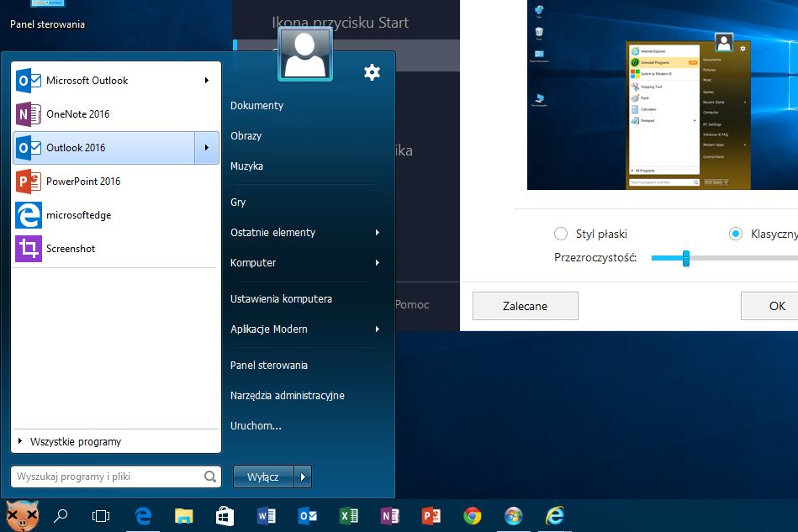Open Panel sterowania desktop icon
The height and width of the screenshot is (532, 798).
(47, 15)
